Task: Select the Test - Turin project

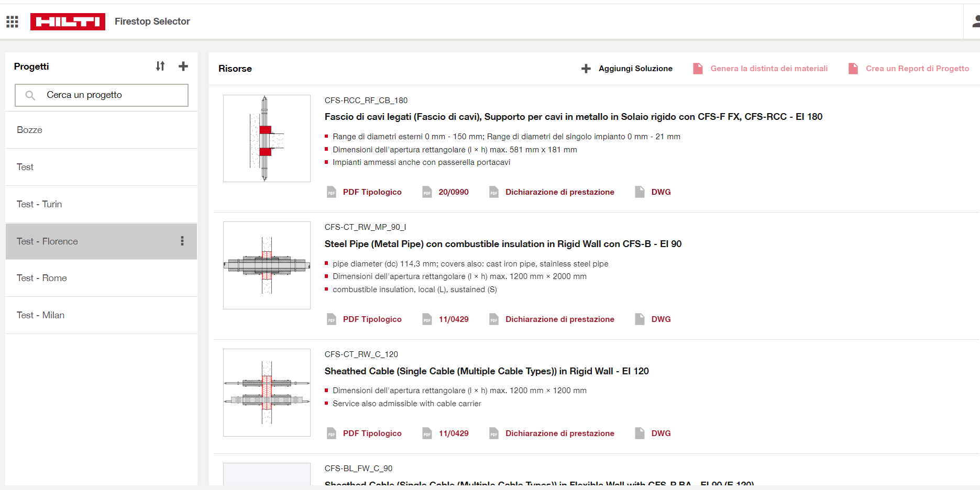Action: click(x=39, y=204)
